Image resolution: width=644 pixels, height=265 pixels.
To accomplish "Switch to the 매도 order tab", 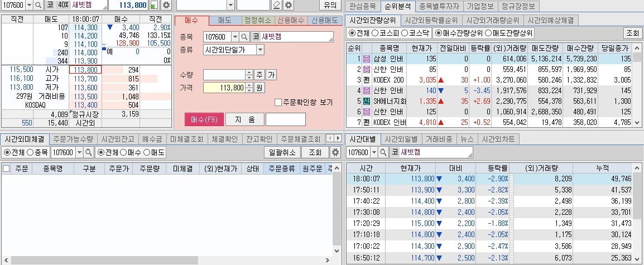I will coord(225,20).
